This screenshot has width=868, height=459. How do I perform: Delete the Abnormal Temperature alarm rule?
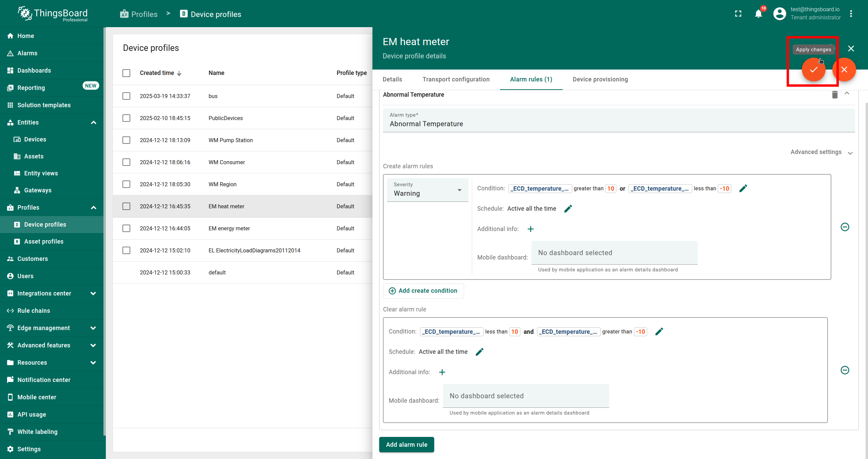(834, 95)
